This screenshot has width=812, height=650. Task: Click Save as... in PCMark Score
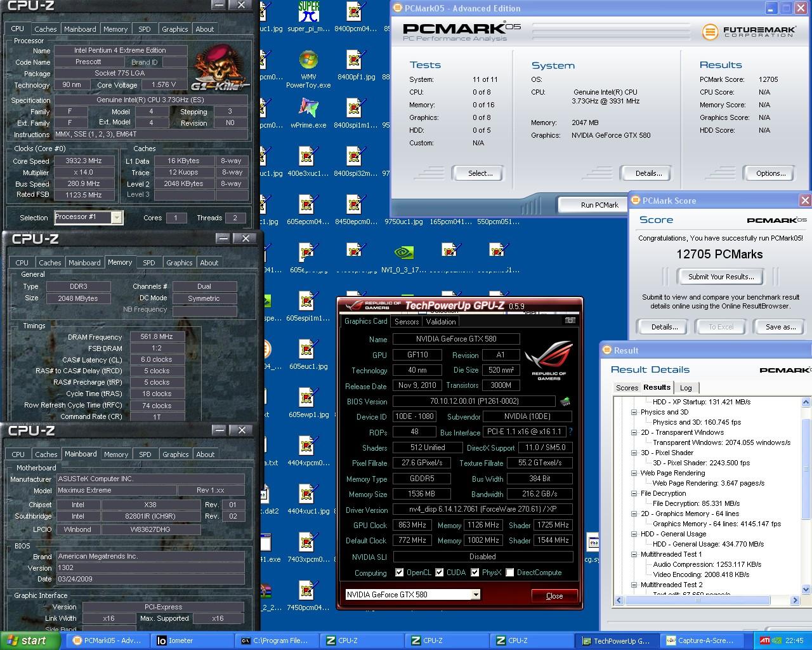[780, 327]
